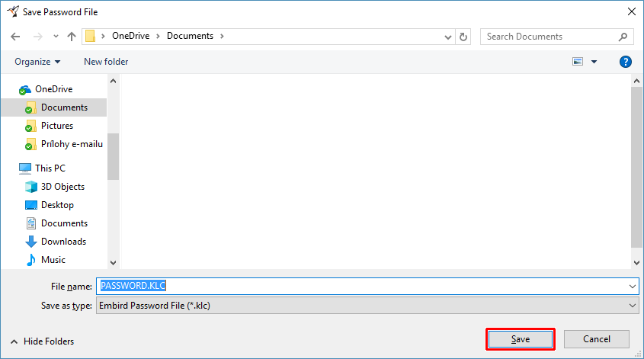
Task: Click the Desktop icon in tree
Action: (x=31, y=205)
